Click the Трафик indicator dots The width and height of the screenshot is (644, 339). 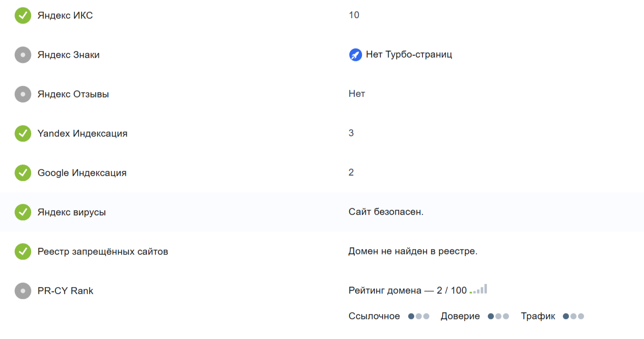(574, 316)
